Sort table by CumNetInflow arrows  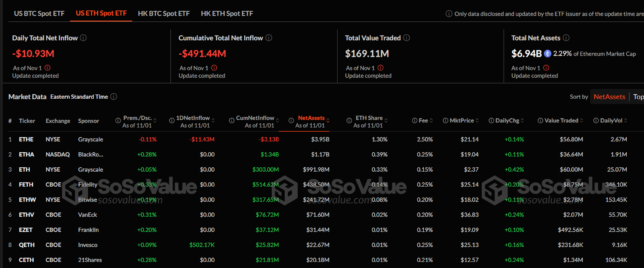pyautogui.click(x=277, y=120)
